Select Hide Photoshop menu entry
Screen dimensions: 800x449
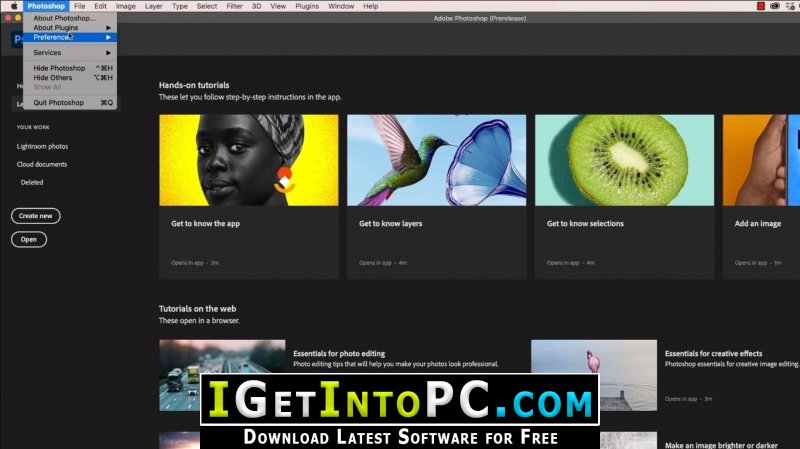tap(70, 68)
